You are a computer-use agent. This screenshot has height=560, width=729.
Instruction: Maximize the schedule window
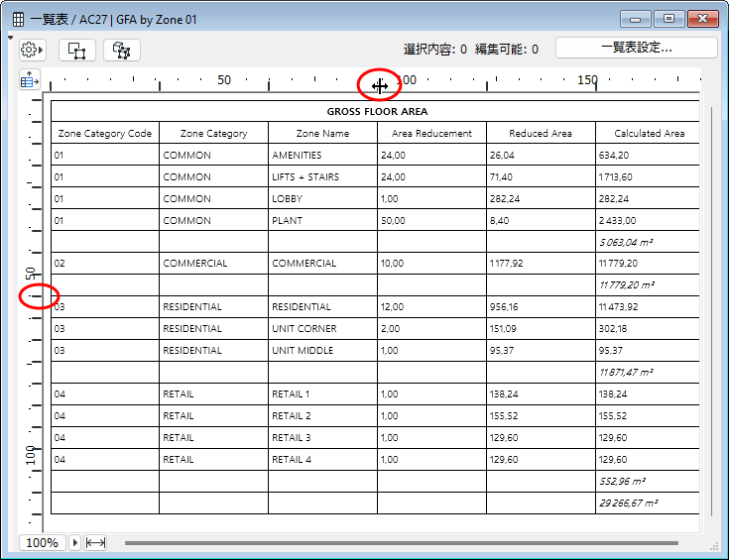click(668, 19)
